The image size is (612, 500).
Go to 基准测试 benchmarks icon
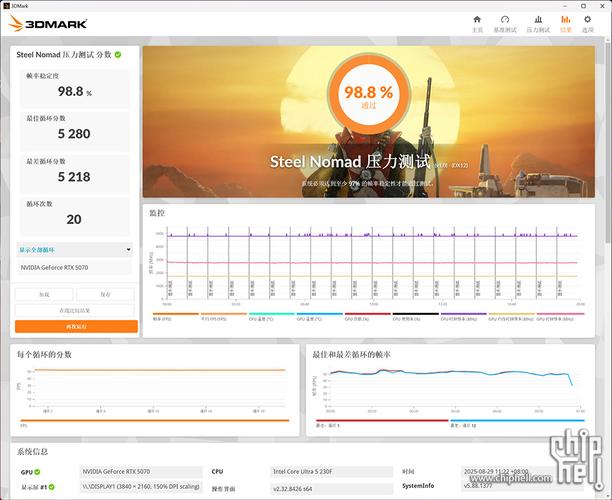(505, 23)
